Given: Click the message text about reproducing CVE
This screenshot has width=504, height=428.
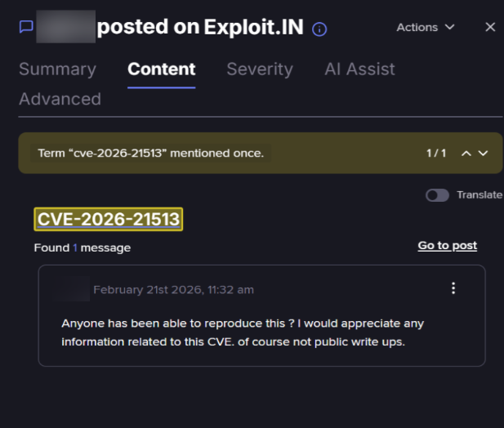Looking at the screenshot, I should (243, 332).
